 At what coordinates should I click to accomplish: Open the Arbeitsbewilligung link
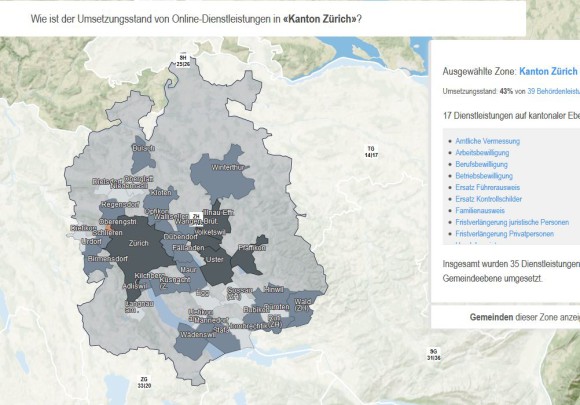pos(482,152)
